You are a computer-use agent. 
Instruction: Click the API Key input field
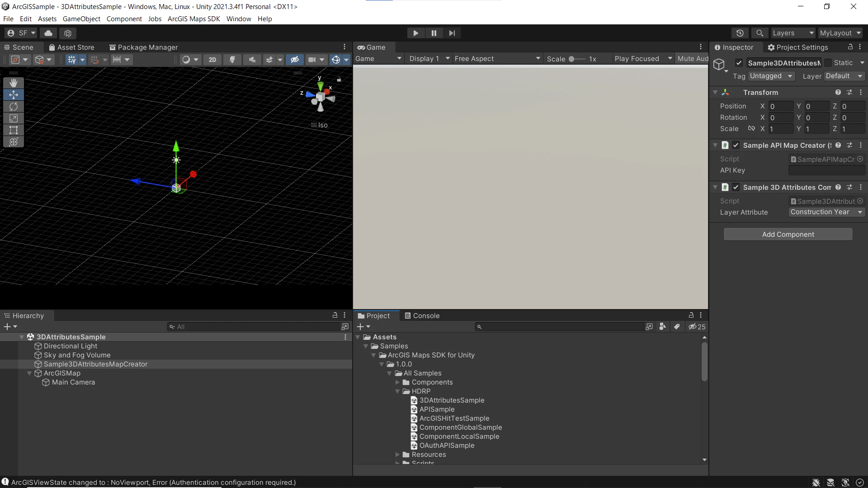[826, 170]
